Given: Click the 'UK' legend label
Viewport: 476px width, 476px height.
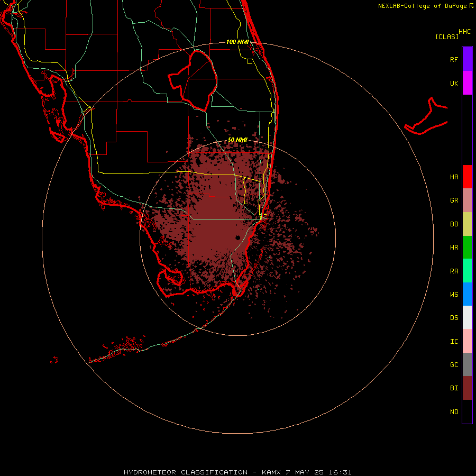Looking at the screenshot, I should coord(454,83).
